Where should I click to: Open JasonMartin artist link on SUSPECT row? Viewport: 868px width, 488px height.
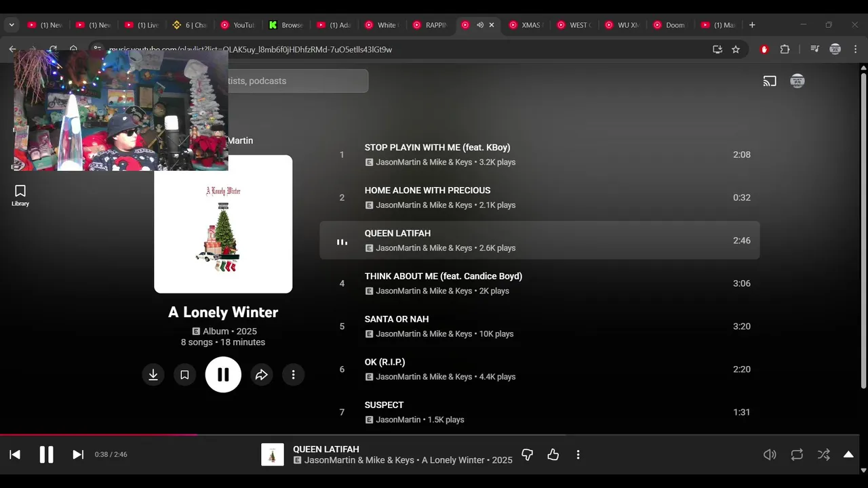tap(398, 420)
